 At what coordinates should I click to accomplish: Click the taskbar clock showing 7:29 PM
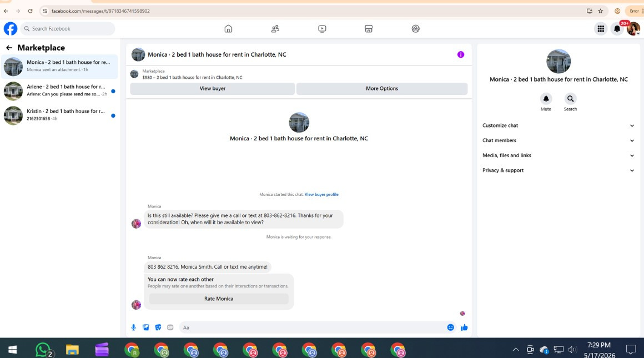pyautogui.click(x=599, y=350)
